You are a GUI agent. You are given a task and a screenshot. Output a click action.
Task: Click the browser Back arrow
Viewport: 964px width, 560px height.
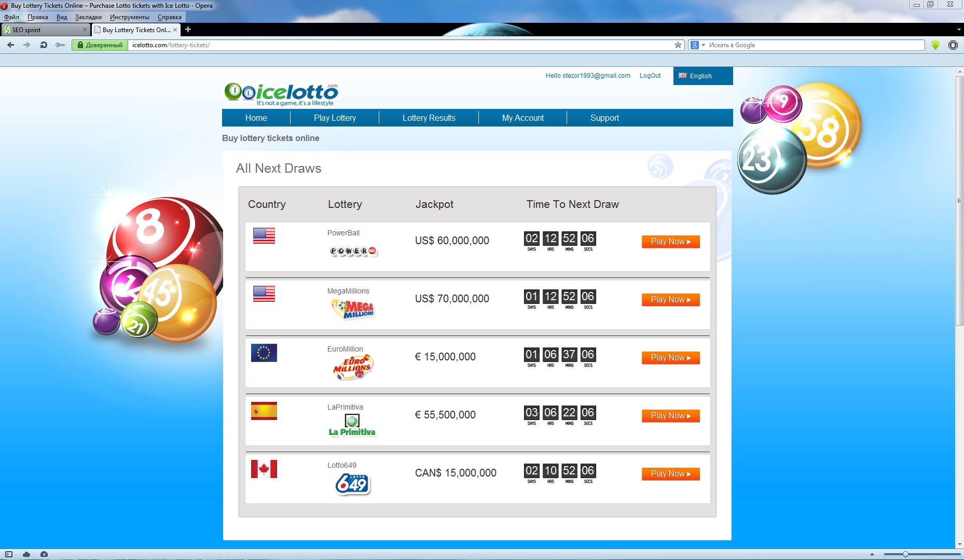tap(10, 45)
